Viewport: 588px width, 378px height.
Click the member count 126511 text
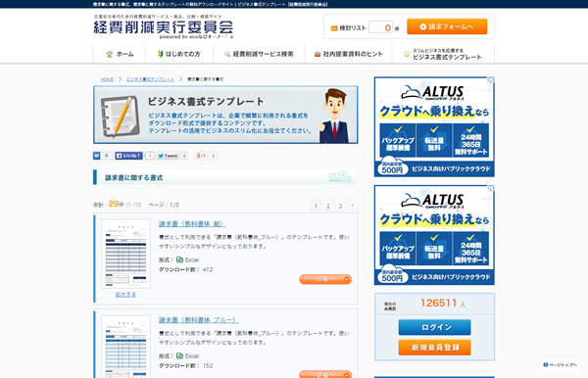439,303
